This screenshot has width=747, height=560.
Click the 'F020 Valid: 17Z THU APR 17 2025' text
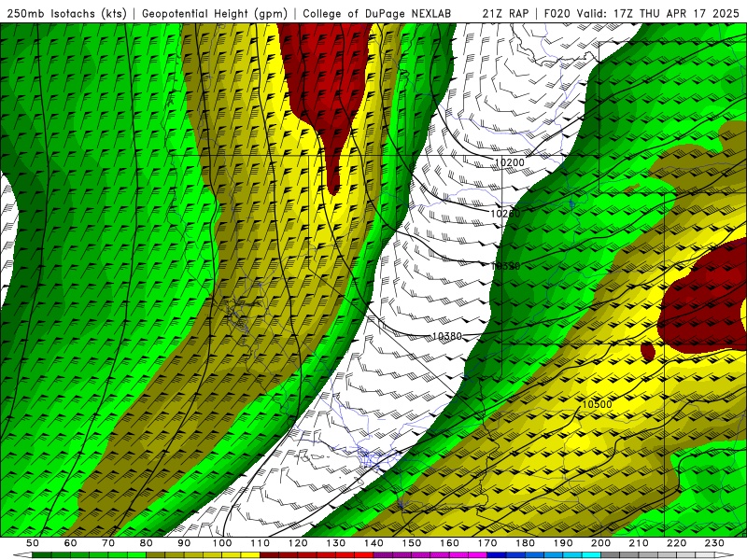click(641, 13)
